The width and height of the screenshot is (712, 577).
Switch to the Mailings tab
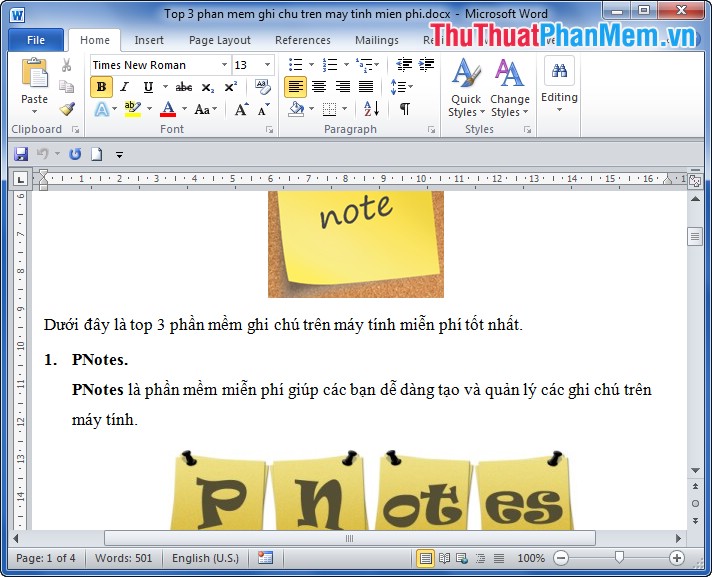tap(377, 40)
